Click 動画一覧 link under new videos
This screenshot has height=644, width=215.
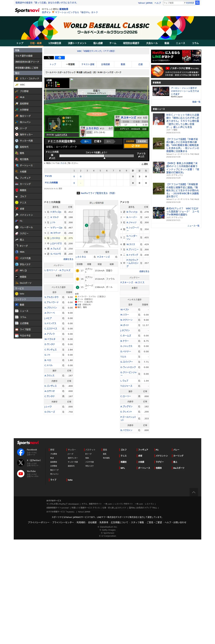coord(196,102)
